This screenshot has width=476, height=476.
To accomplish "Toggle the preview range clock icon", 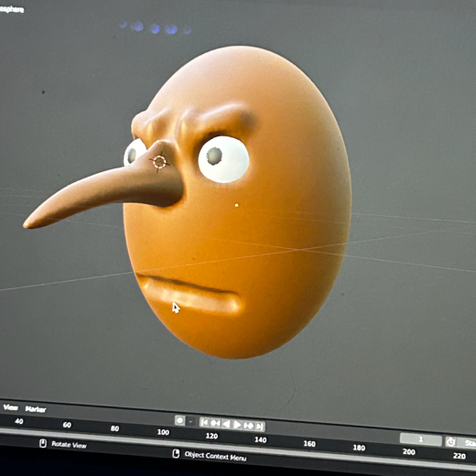I will click(x=450, y=441).
